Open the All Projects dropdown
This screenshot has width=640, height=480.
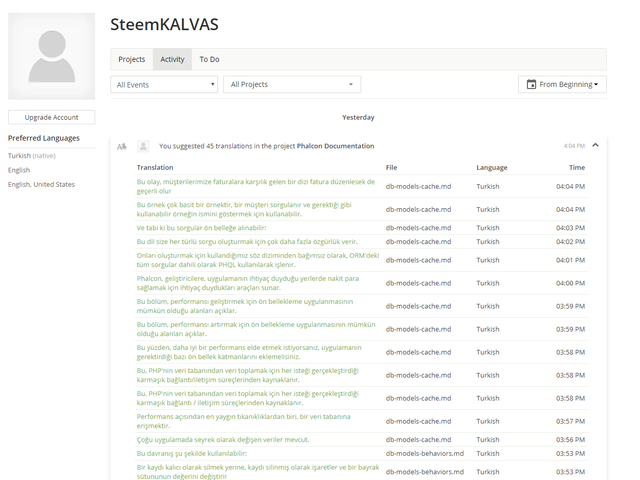point(291,85)
